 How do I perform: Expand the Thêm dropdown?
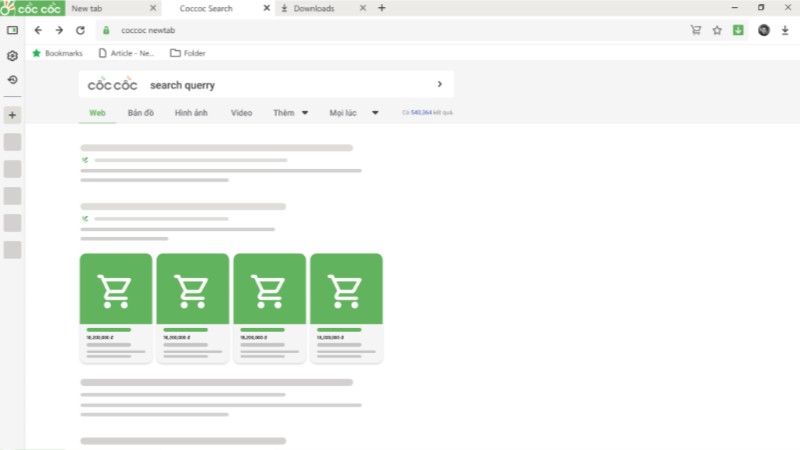pos(290,113)
